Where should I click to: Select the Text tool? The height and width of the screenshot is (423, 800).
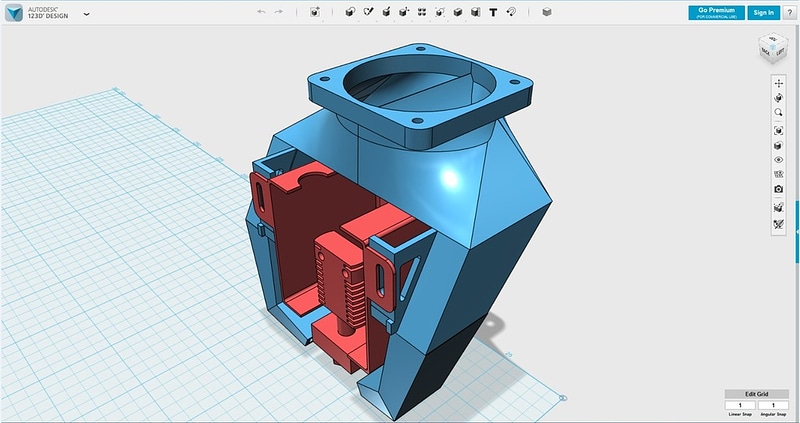pyautogui.click(x=493, y=12)
